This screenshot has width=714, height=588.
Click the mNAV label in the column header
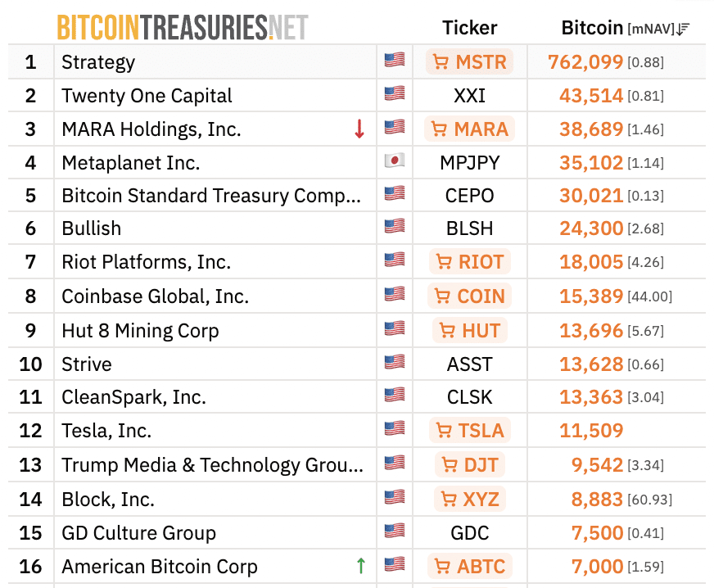pyautogui.click(x=652, y=29)
